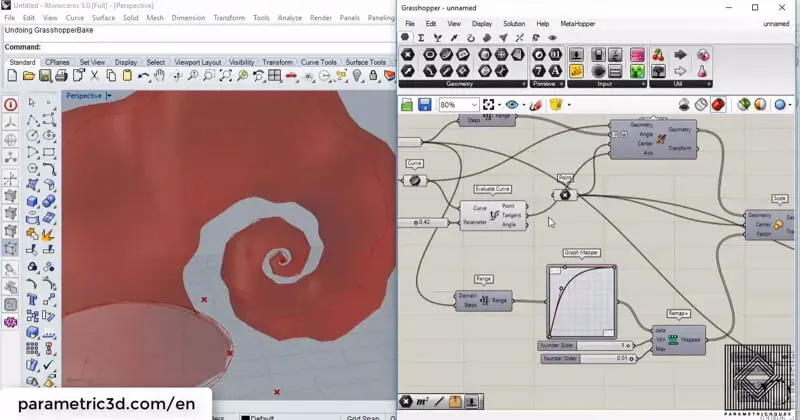Click the Save icon in Grasshopper toolbar

coord(424,105)
